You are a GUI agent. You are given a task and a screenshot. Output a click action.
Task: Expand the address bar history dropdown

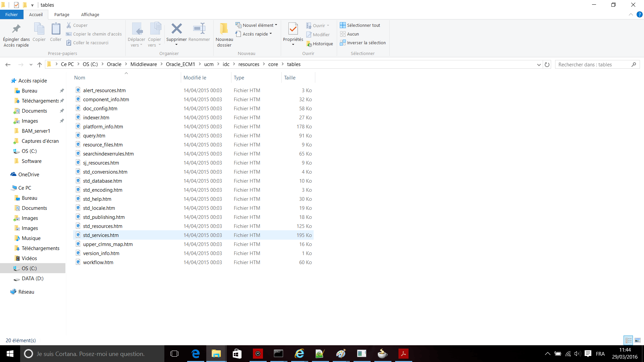(x=539, y=65)
